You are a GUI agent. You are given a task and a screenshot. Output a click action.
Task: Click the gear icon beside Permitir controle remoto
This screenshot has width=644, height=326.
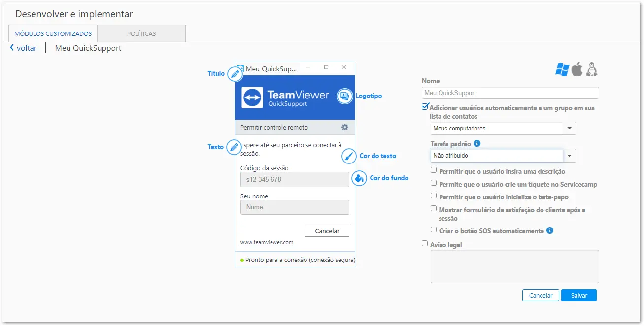click(345, 127)
